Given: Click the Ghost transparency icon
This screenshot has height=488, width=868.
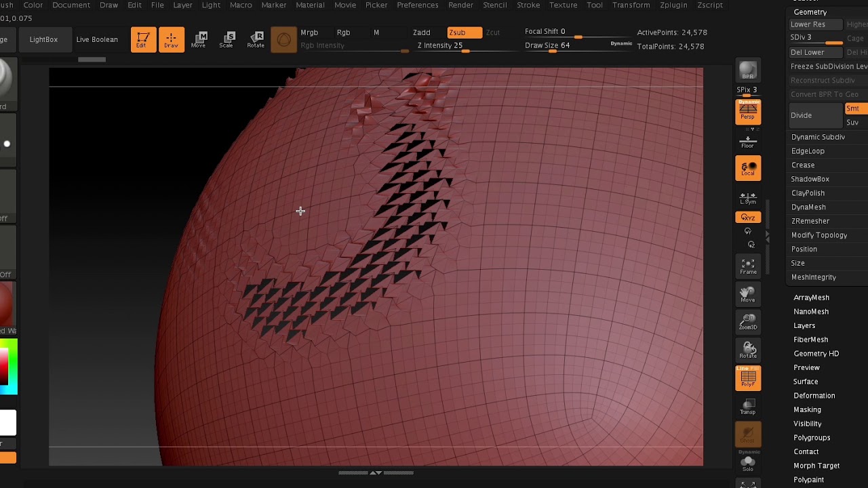Looking at the screenshot, I should [748, 434].
